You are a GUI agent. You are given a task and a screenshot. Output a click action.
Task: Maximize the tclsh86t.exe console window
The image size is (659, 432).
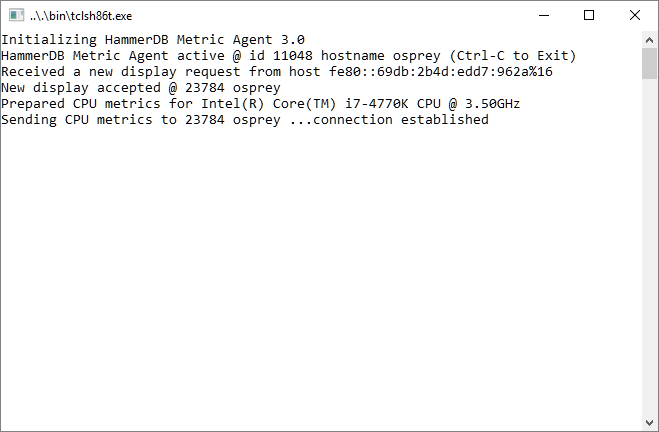[589, 16]
